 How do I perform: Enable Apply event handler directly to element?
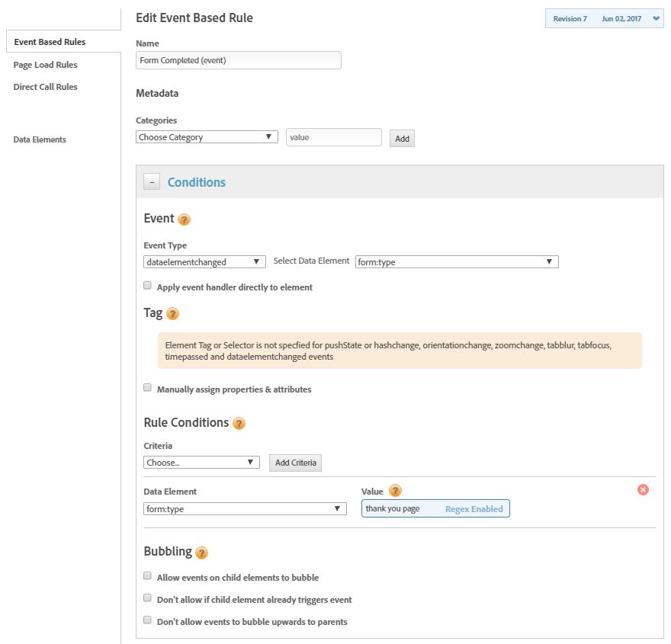coord(148,287)
